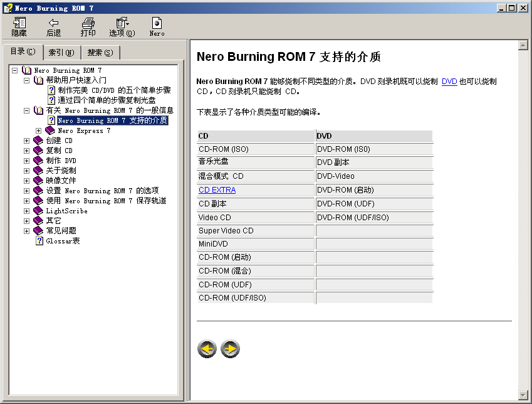Switch to the 索引 (Index) tab

pyautogui.click(x=61, y=53)
